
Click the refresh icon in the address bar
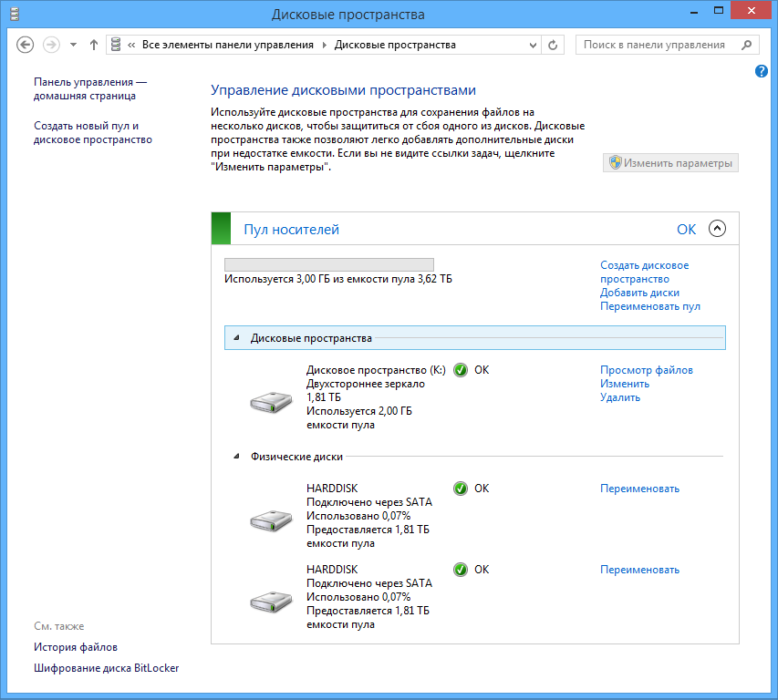point(553,44)
